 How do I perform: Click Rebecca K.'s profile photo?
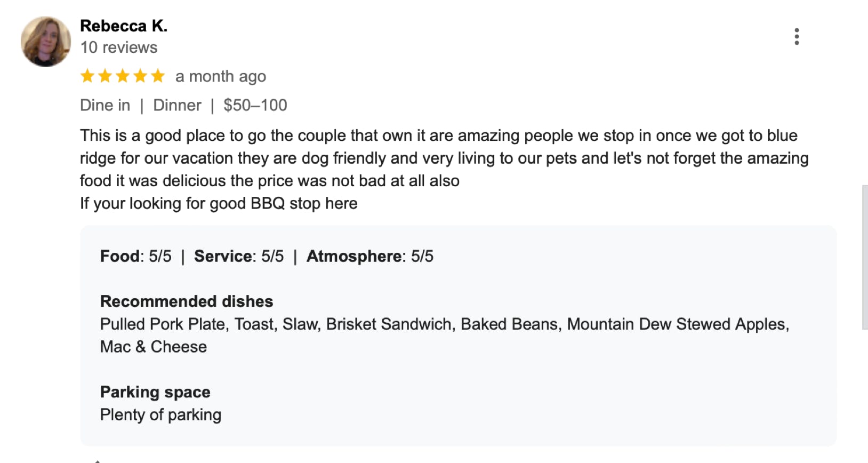[x=46, y=42]
